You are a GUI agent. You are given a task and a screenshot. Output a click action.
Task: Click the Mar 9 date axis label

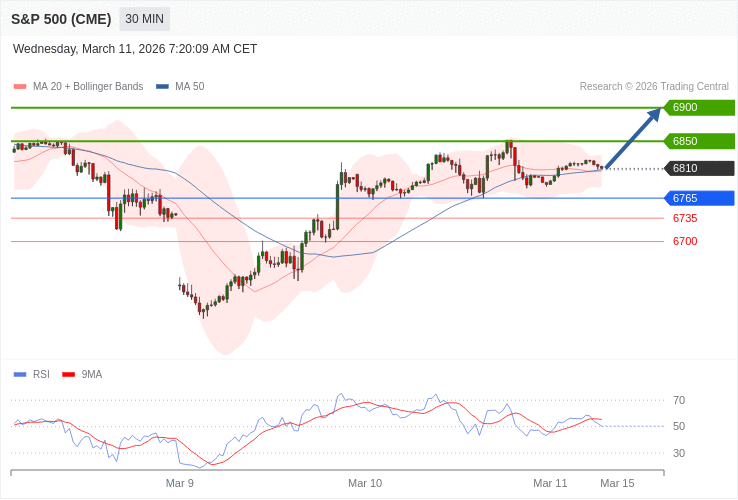tap(180, 483)
